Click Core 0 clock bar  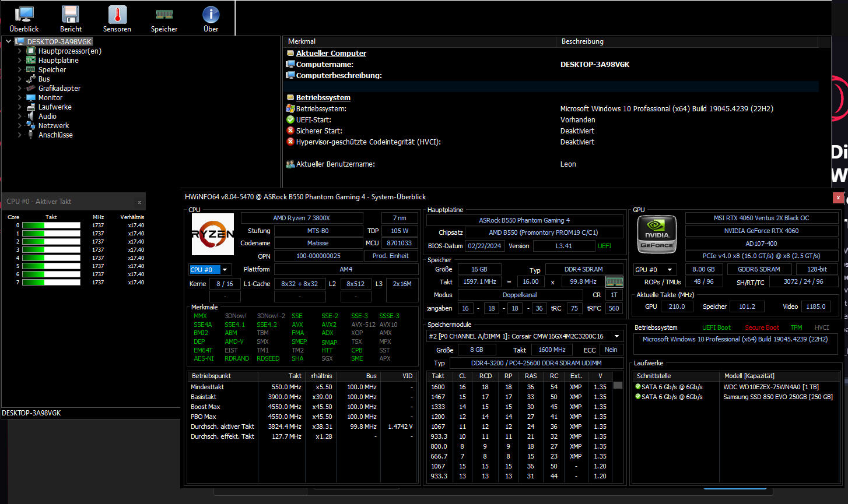51,225
